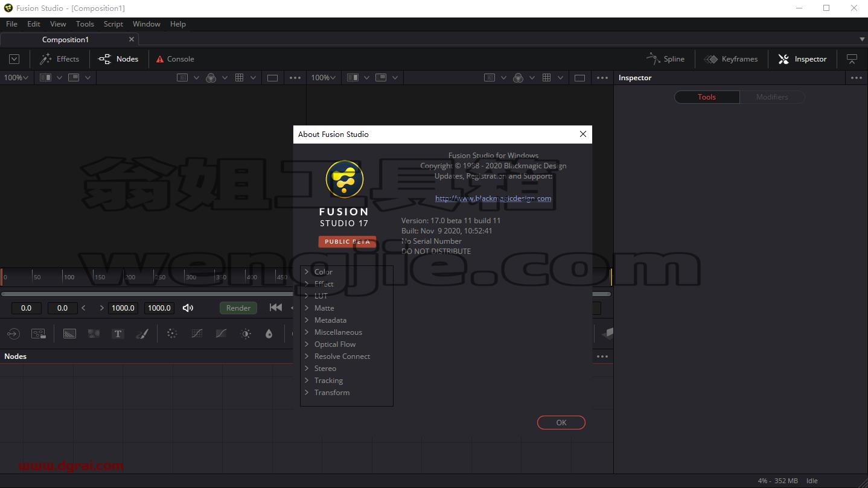
Task: Open the blackmagicdesign.com link
Action: [493, 198]
